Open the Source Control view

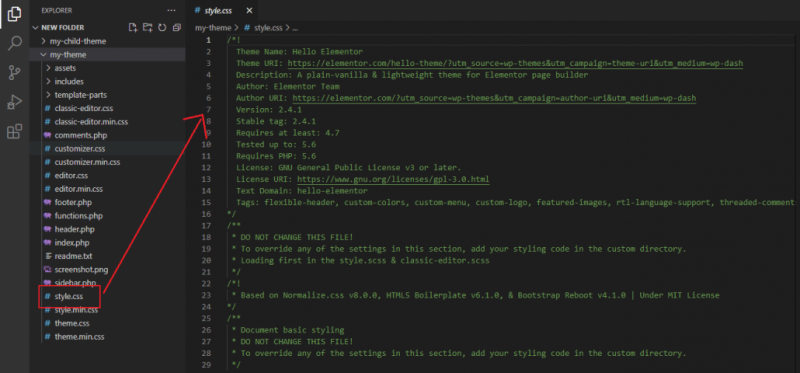pyautogui.click(x=14, y=73)
